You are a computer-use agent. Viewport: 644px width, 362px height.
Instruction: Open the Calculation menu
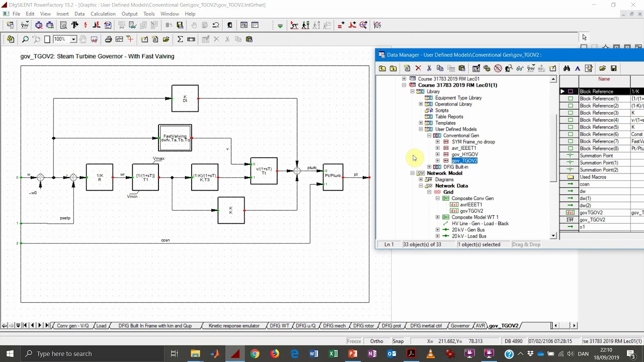[103, 14]
